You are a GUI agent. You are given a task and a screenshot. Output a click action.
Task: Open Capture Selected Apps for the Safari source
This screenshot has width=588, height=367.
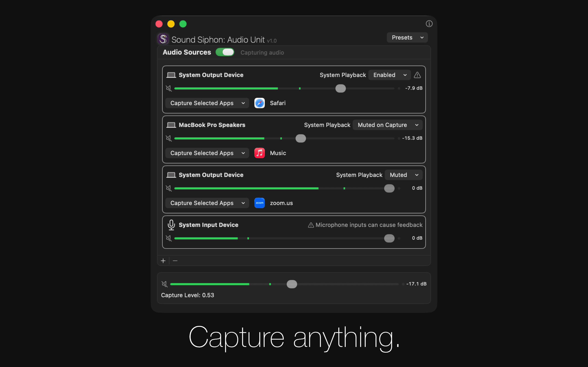click(207, 103)
